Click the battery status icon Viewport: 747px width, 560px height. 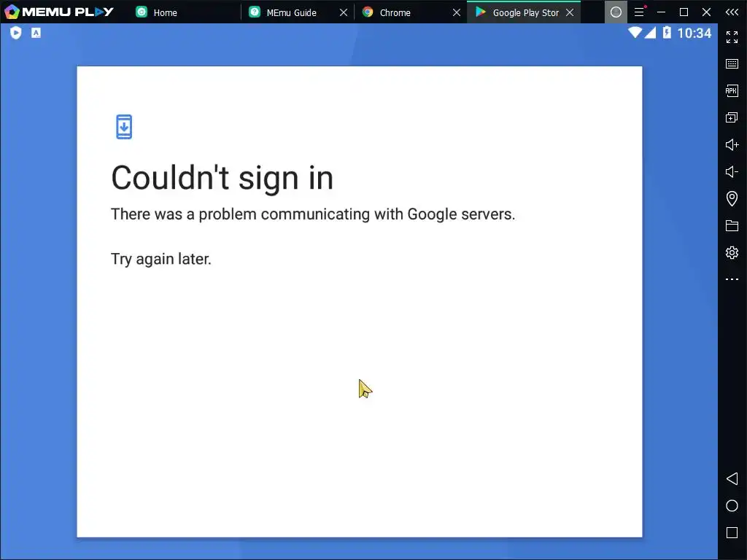coord(667,32)
